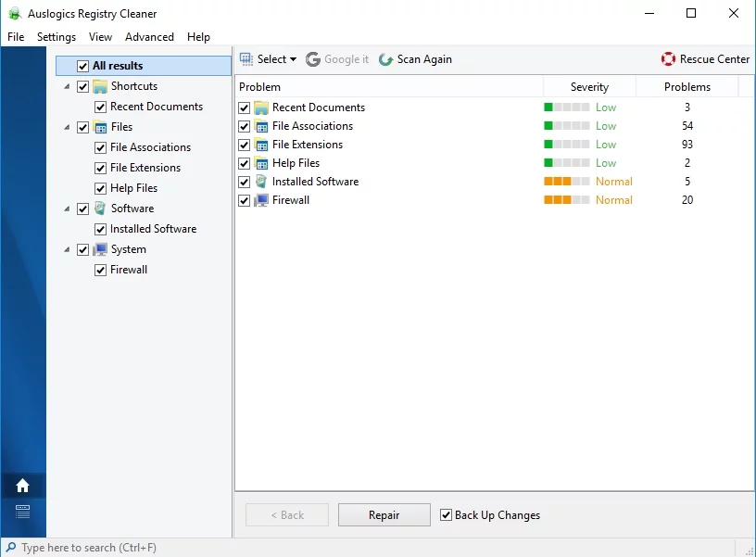Screen dimensions: 756x557
Task: Open the Settings menu
Action: [x=57, y=37]
